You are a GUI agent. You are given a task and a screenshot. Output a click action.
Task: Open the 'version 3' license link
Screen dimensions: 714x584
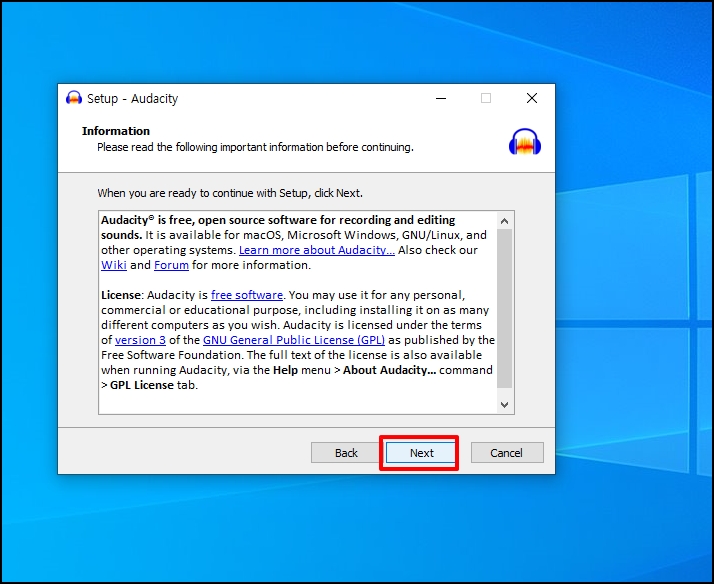tap(140, 340)
